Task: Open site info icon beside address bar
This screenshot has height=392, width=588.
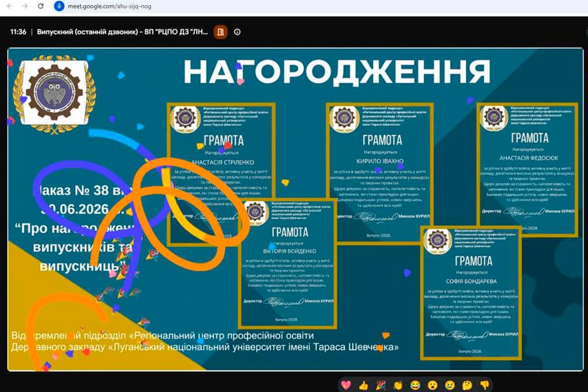Action: coord(59,6)
